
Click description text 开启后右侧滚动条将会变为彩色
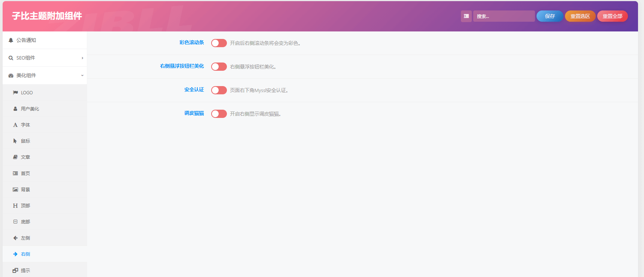[265, 43]
